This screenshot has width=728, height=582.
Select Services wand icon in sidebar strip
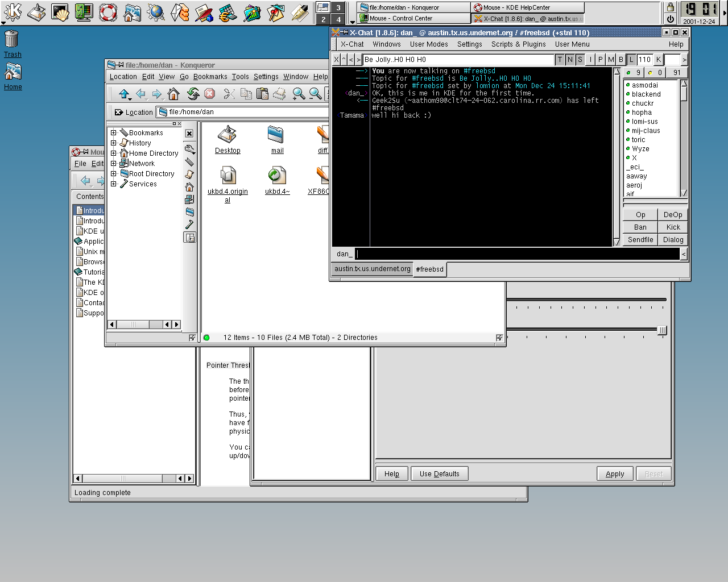(x=189, y=225)
